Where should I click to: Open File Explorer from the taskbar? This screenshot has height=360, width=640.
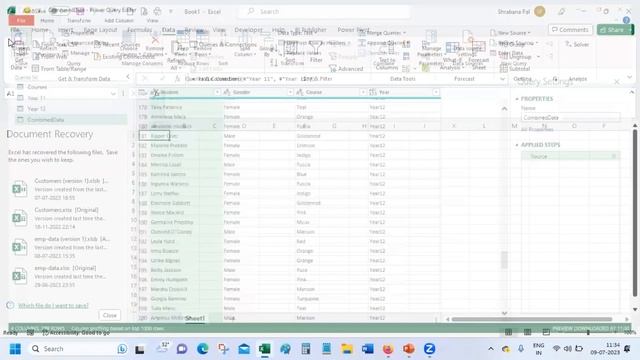click(347, 349)
